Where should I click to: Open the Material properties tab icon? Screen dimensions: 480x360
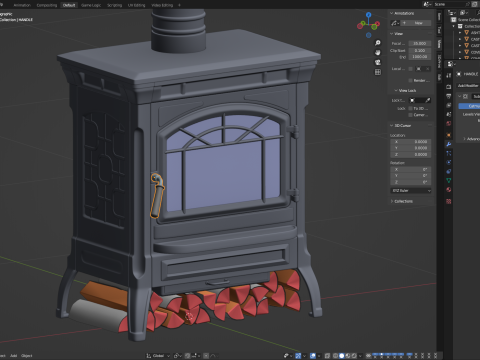tap(449, 189)
